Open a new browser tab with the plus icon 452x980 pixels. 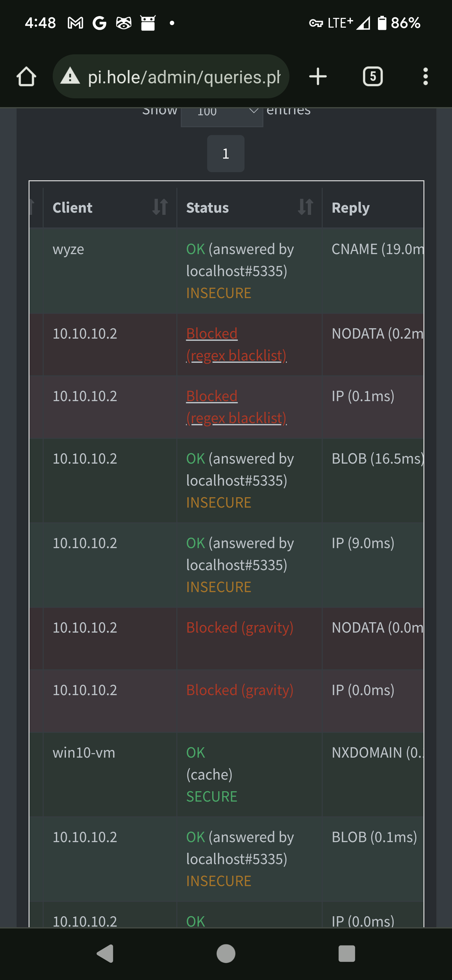pyautogui.click(x=317, y=76)
